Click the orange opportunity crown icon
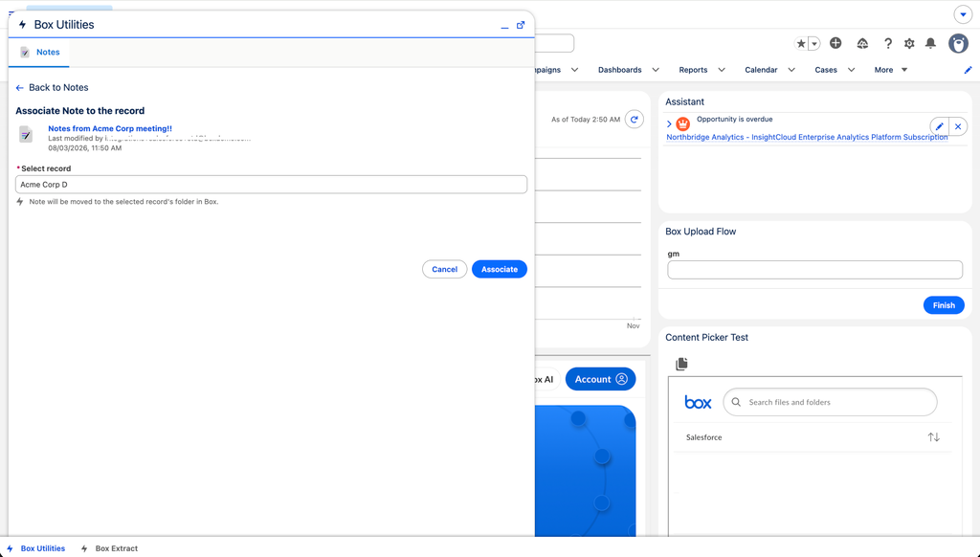Screen dimensions: 980x557 coord(682,123)
